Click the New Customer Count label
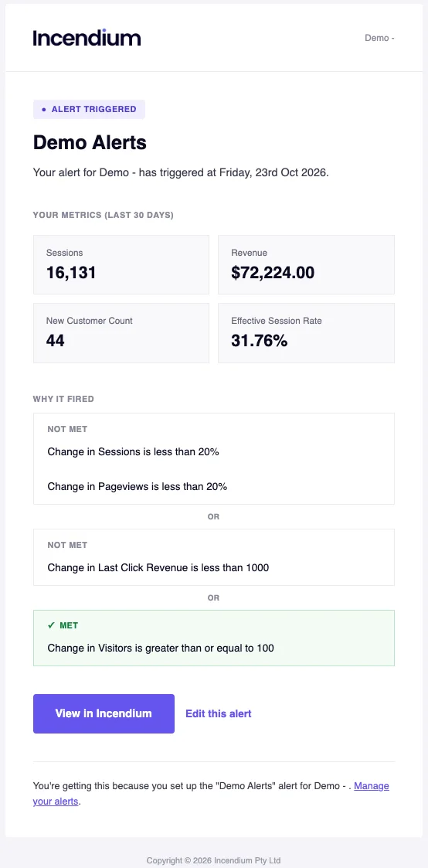The image size is (428, 868). (x=89, y=321)
